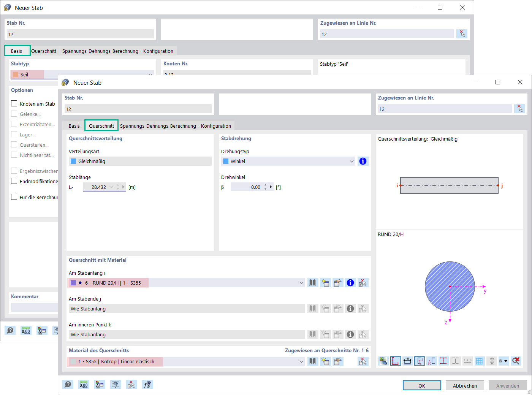Toggle the shear center SC icon under preview
The image size is (532, 399).
tap(431, 361)
